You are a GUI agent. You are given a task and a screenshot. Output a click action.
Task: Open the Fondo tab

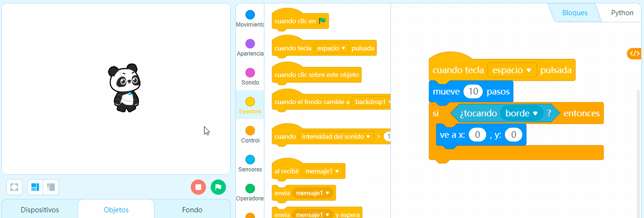point(192,209)
